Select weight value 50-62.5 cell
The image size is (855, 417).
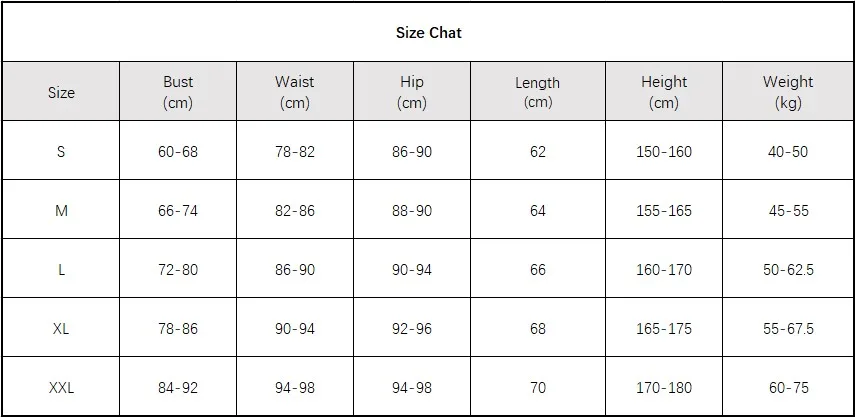tap(788, 270)
